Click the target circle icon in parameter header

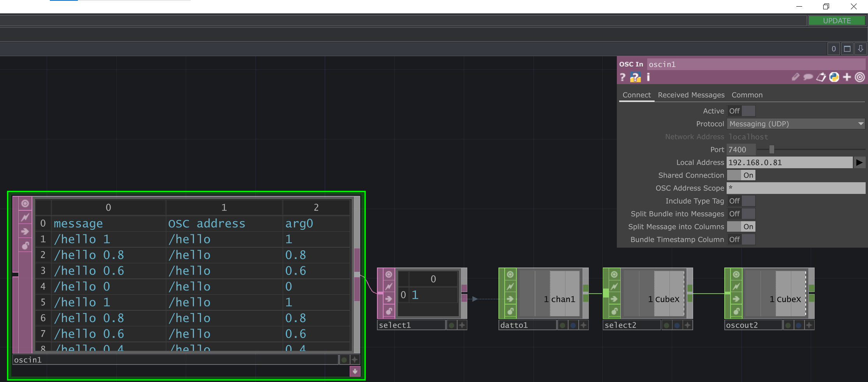[x=860, y=77]
